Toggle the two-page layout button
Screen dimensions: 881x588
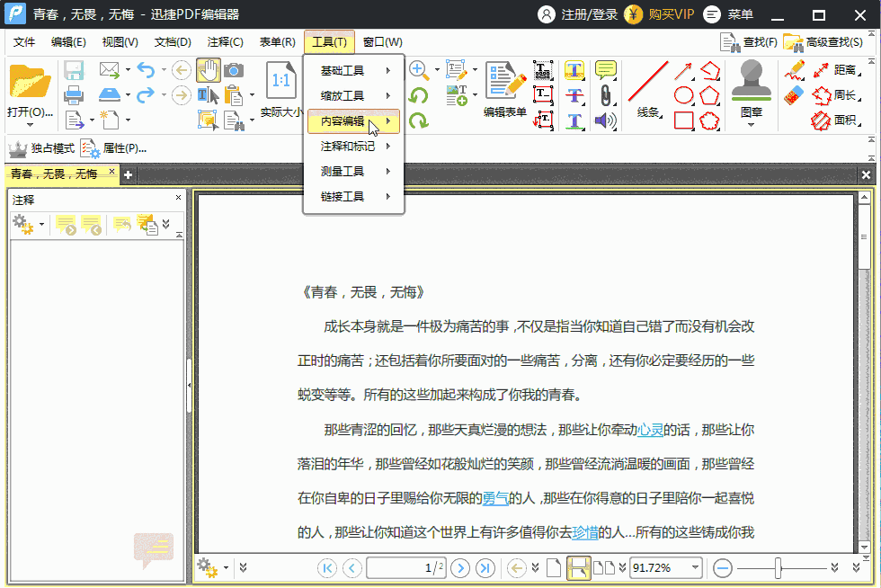coord(604,567)
